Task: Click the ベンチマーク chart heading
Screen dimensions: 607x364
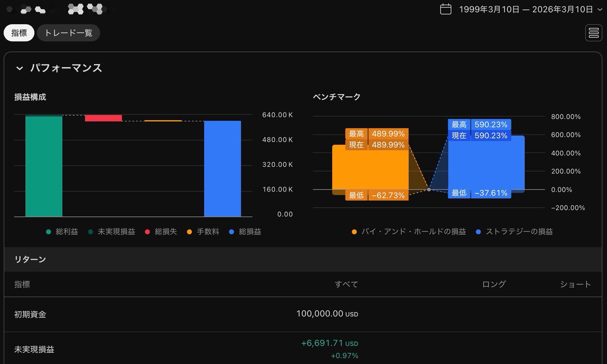Action: pos(337,97)
